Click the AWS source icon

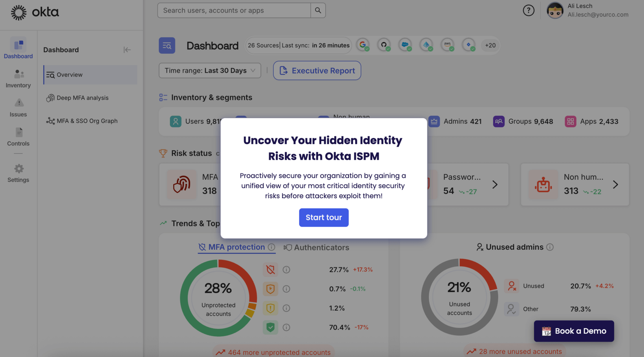[447, 45]
